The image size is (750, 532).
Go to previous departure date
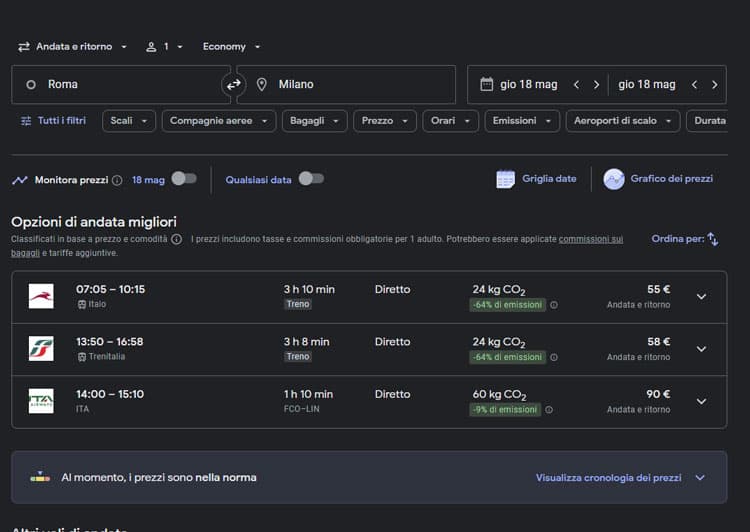(576, 85)
